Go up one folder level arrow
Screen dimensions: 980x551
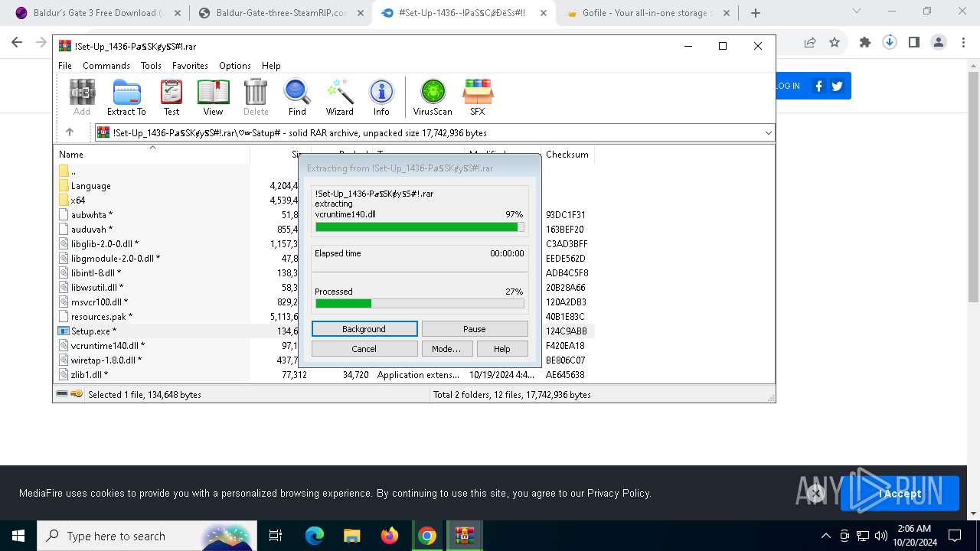(70, 132)
